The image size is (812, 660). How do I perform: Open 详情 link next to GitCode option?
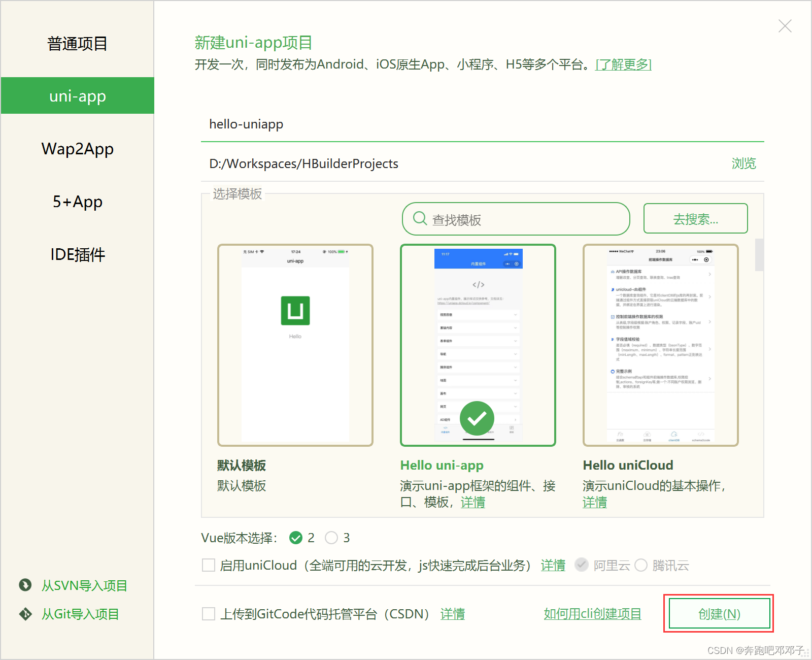[x=452, y=614]
